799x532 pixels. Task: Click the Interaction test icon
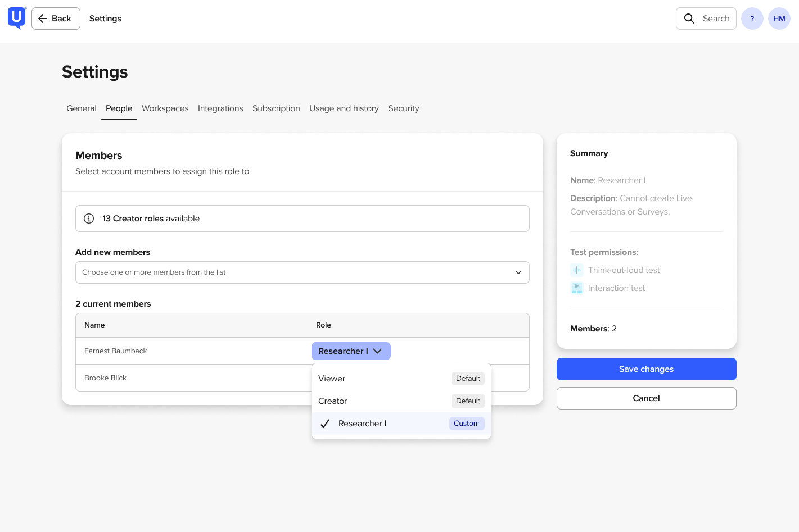(577, 288)
